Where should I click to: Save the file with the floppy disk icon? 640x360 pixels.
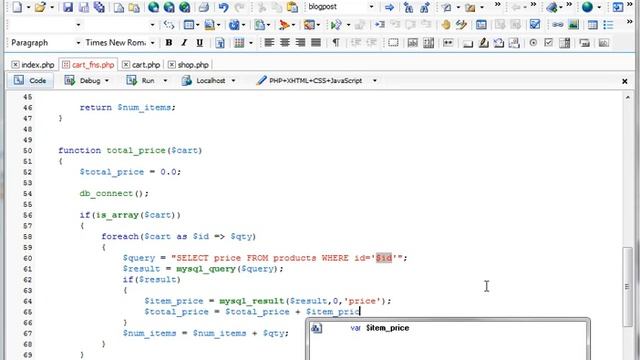coord(68,7)
